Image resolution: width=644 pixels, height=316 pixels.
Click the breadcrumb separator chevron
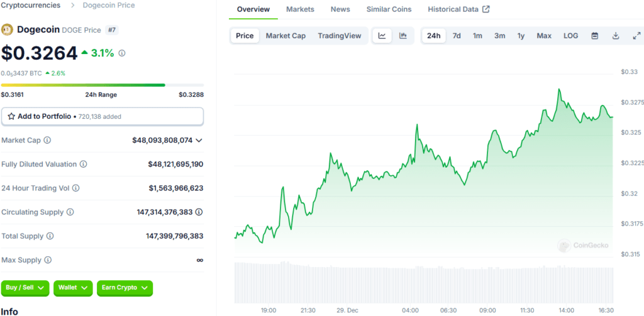coord(72,5)
